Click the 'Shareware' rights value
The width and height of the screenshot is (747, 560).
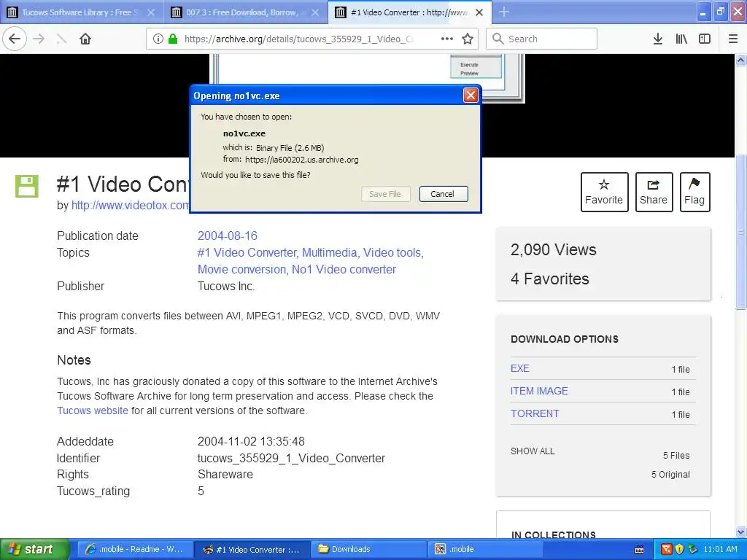coord(225,474)
